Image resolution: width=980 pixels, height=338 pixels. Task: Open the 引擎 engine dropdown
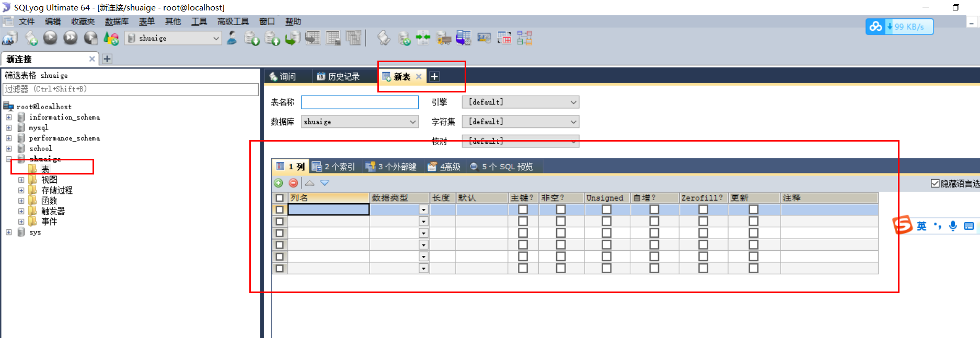pyautogui.click(x=573, y=102)
